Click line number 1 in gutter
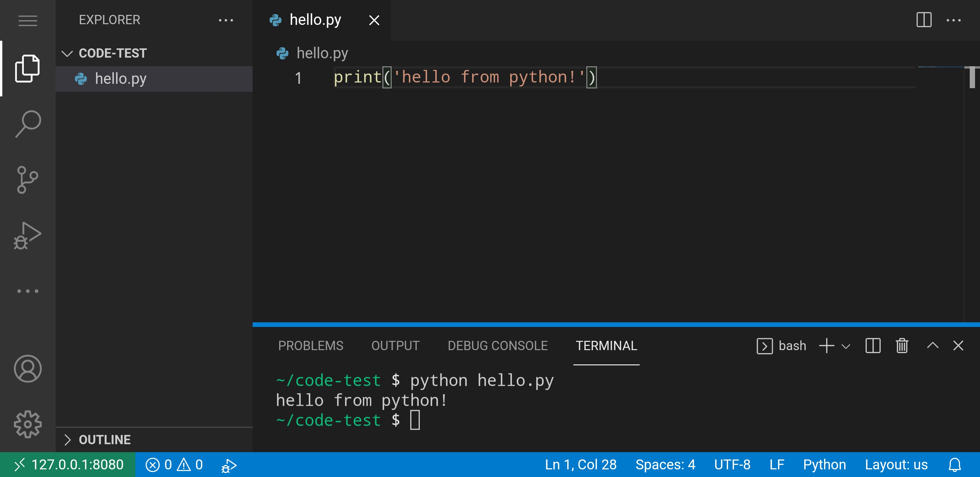 click(298, 78)
